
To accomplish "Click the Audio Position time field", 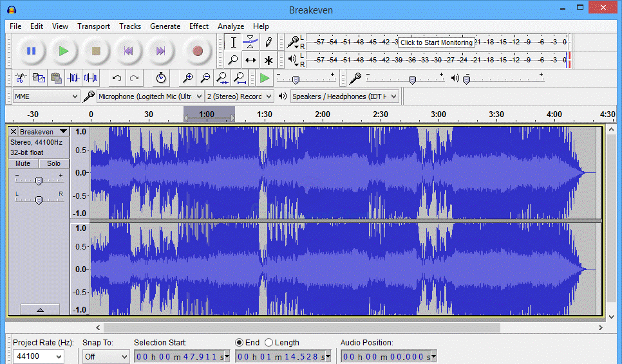I will (389, 356).
